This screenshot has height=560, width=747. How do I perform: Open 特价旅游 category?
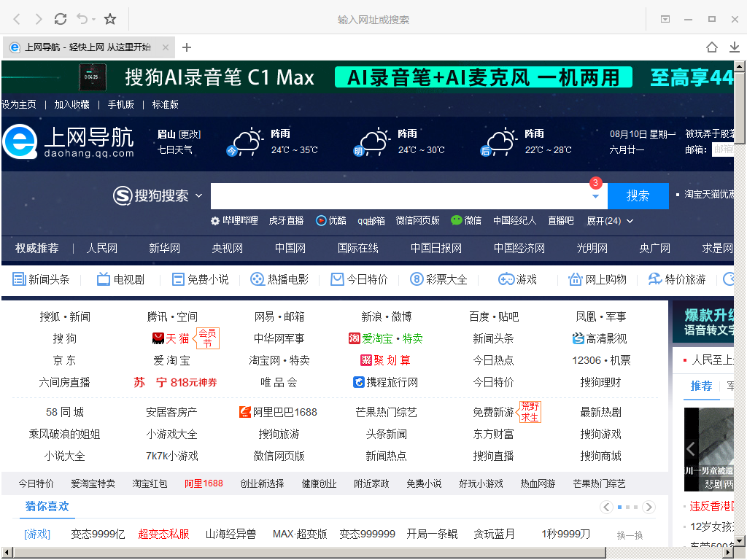point(677,279)
